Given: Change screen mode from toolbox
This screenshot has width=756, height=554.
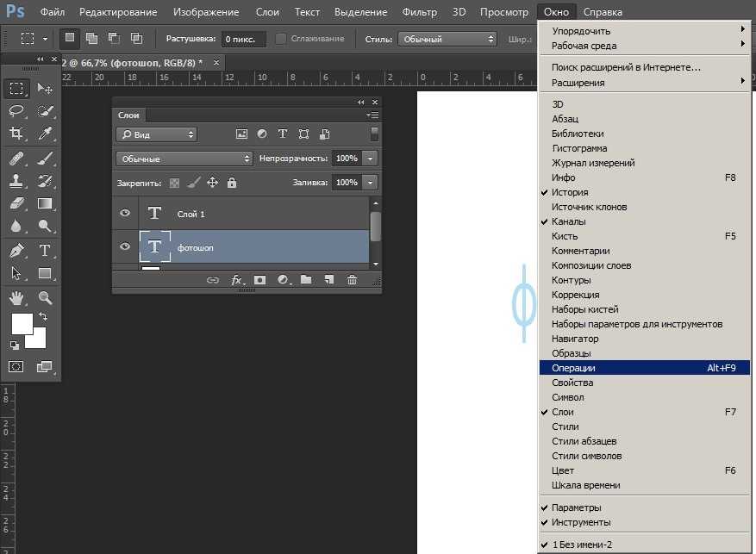Looking at the screenshot, I should tap(44, 366).
